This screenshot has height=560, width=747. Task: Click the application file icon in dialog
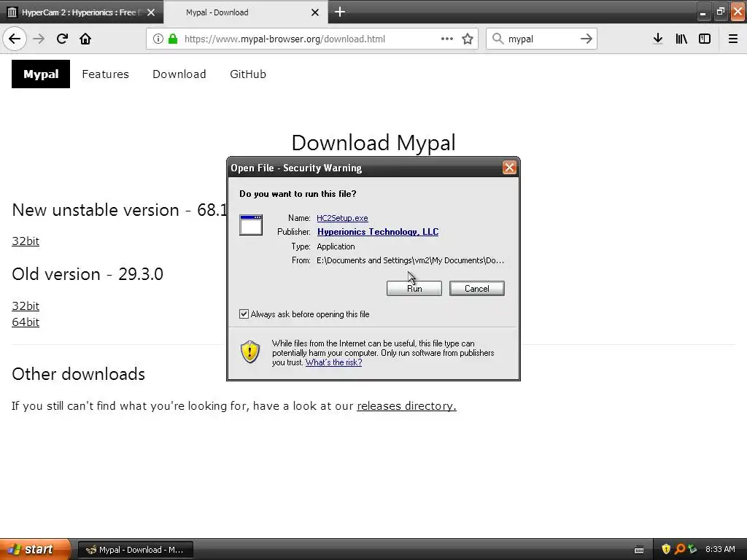tap(251, 225)
